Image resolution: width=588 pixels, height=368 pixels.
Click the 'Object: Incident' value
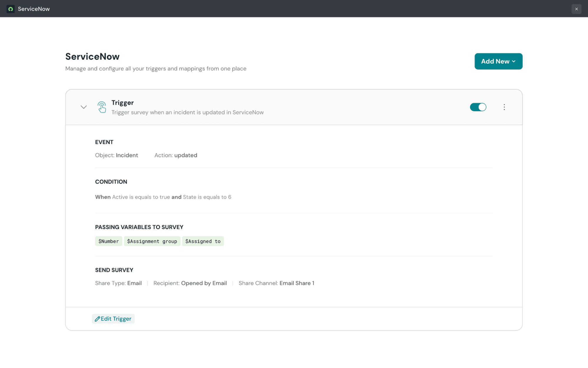[x=116, y=155]
